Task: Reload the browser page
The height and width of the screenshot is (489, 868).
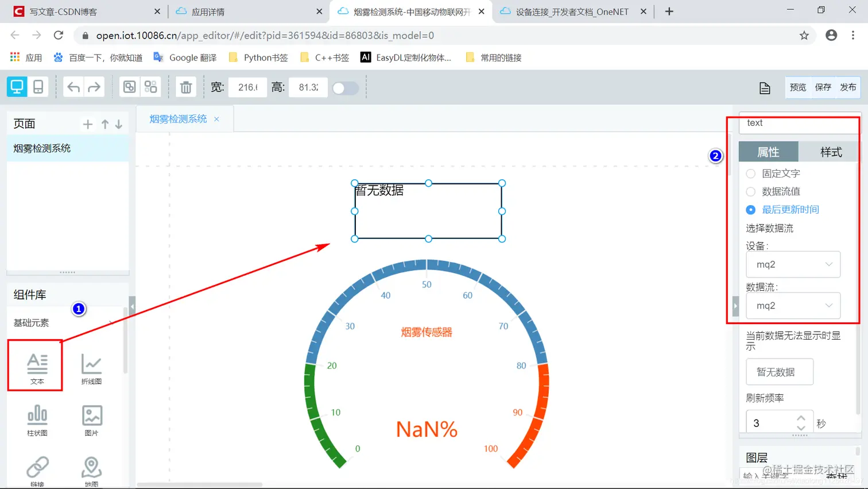Action: click(x=59, y=35)
